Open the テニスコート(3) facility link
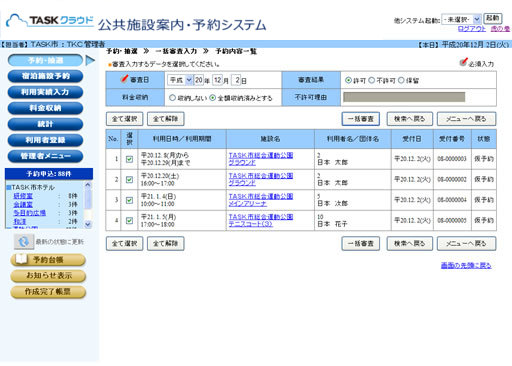The height and width of the screenshot is (366, 512). click(261, 220)
